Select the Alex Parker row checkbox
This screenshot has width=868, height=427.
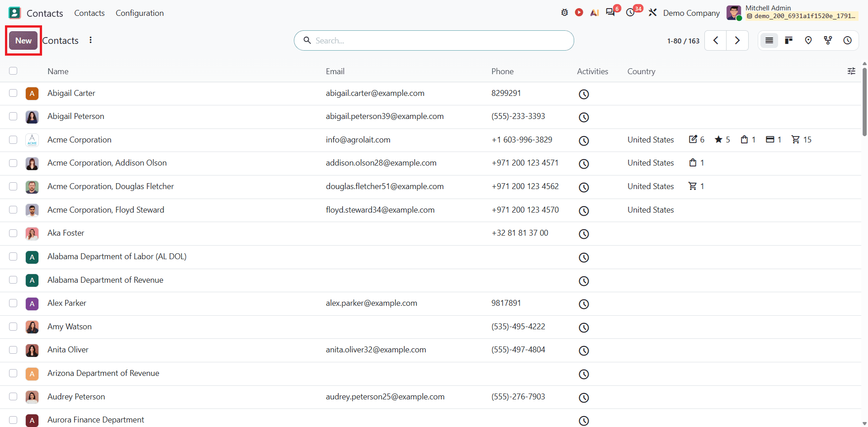click(x=13, y=303)
